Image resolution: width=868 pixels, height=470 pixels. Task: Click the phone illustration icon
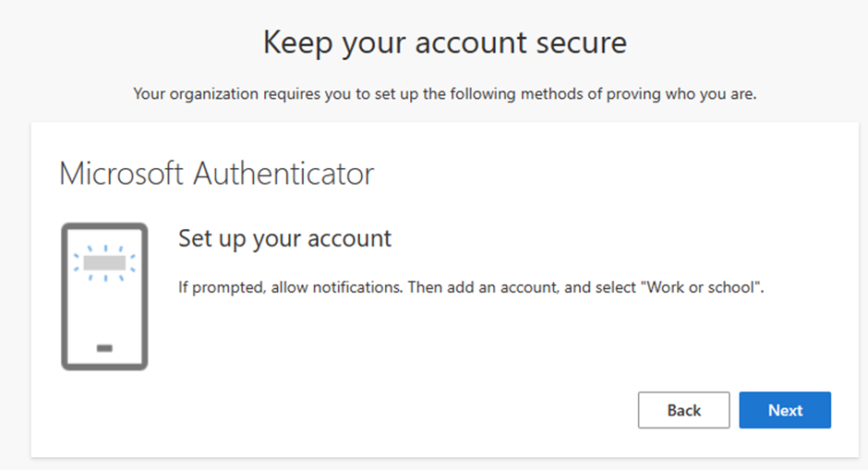[x=104, y=296]
